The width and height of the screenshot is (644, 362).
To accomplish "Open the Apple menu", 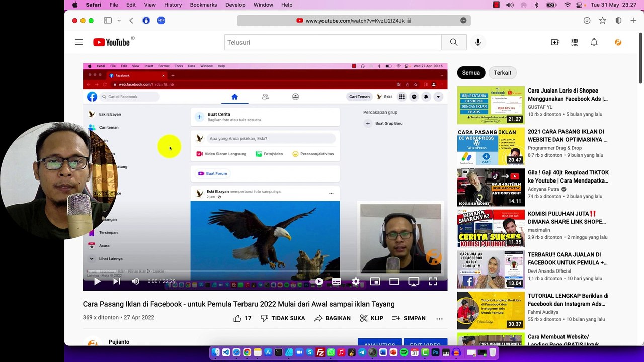I will pyautogui.click(x=75, y=5).
